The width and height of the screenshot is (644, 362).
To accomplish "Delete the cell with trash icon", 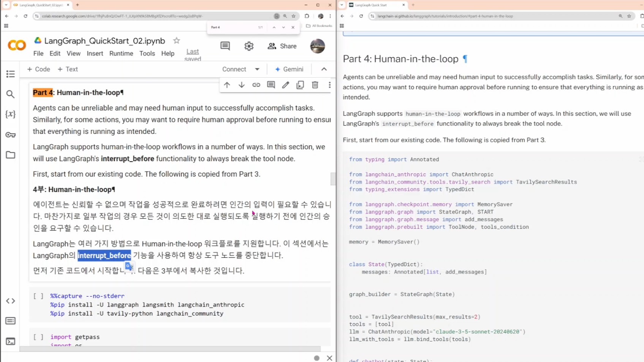I will (315, 85).
